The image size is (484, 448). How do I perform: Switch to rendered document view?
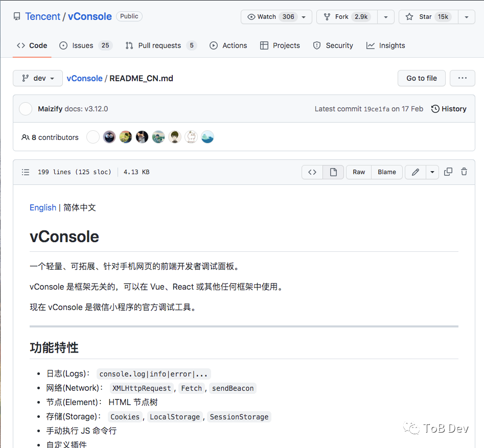coord(333,172)
